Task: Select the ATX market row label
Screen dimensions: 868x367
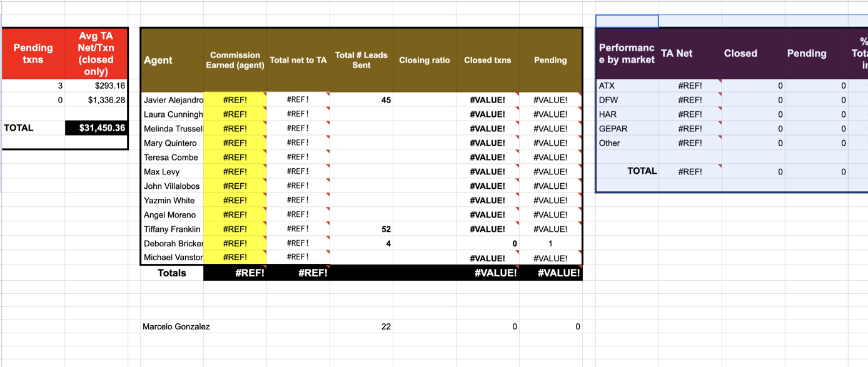Action: click(627, 86)
